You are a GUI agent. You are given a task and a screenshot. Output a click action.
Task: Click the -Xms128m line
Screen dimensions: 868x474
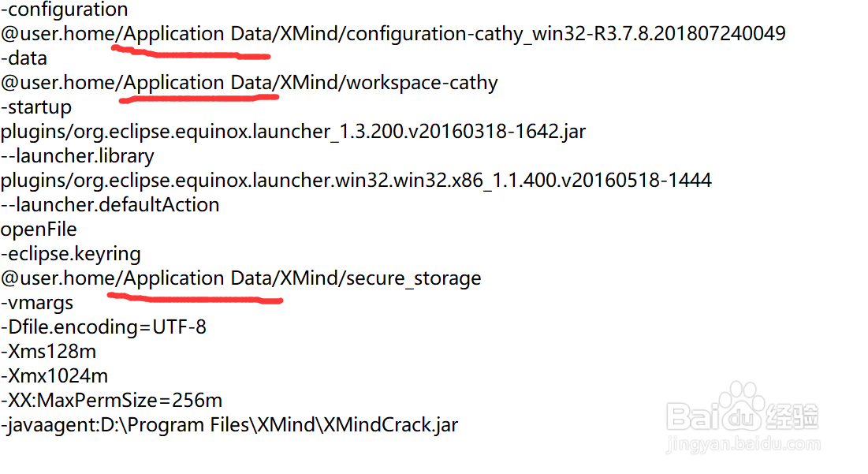pyautogui.click(x=48, y=352)
